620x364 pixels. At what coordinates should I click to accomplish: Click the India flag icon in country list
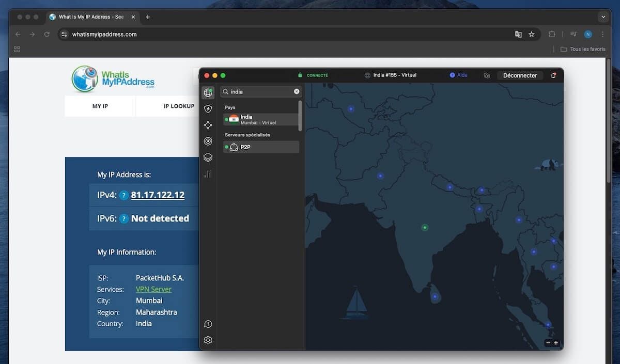click(234, 119)
